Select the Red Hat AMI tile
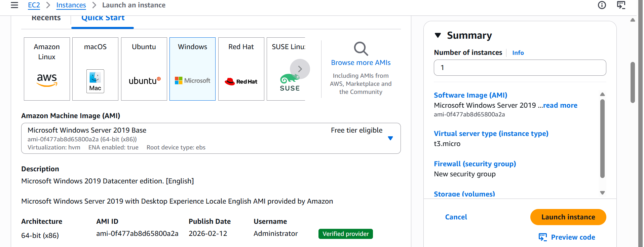The image size is (644, 247). point(241,69)
